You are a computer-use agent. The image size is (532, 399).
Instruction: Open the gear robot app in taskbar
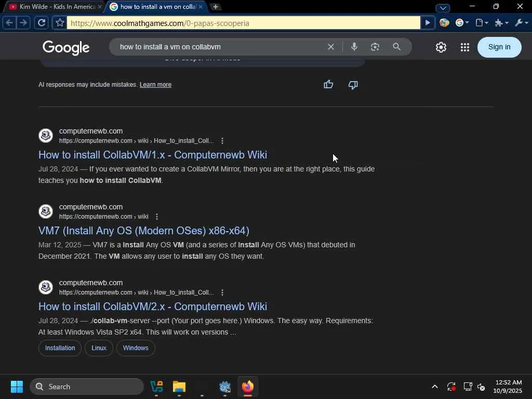pos(224,387)
